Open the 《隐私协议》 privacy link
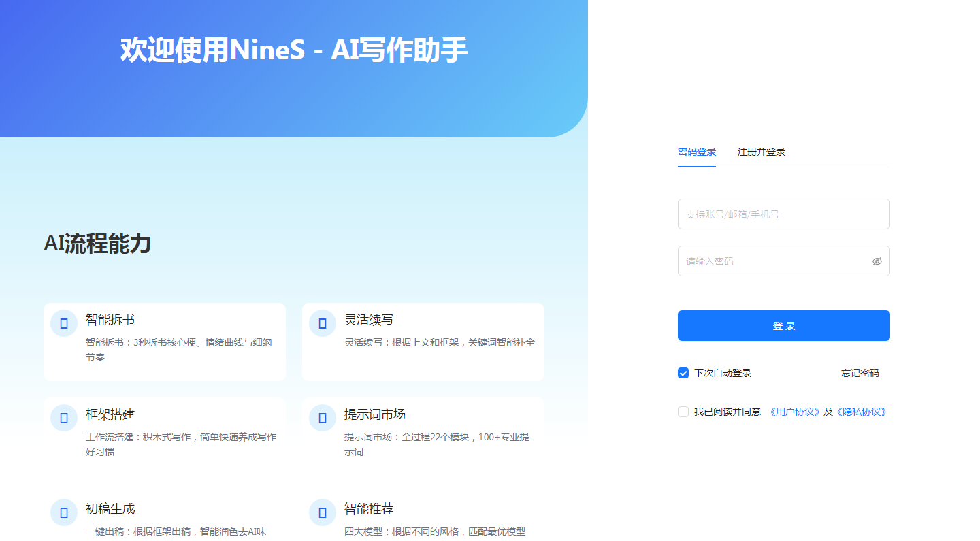 click(861, 412)
